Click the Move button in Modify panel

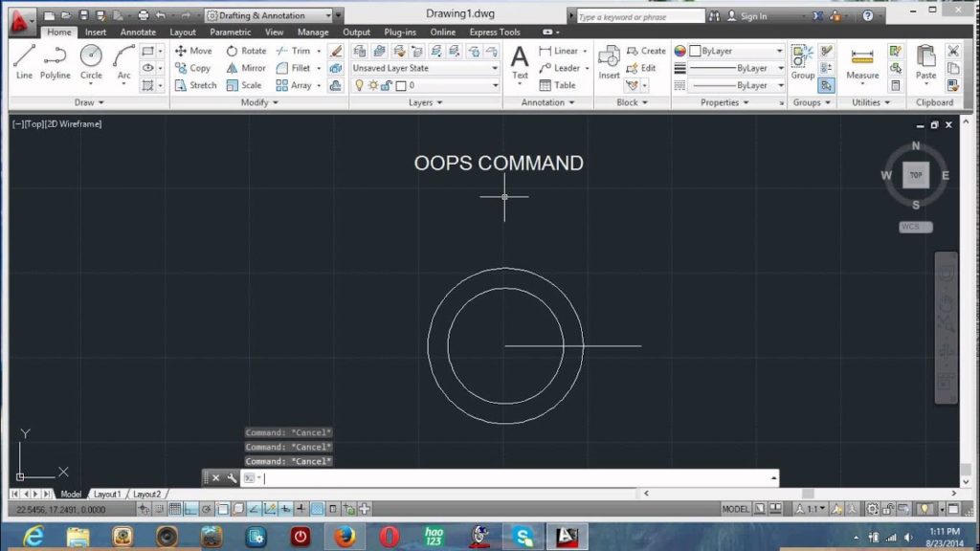(x=192, y=51)
